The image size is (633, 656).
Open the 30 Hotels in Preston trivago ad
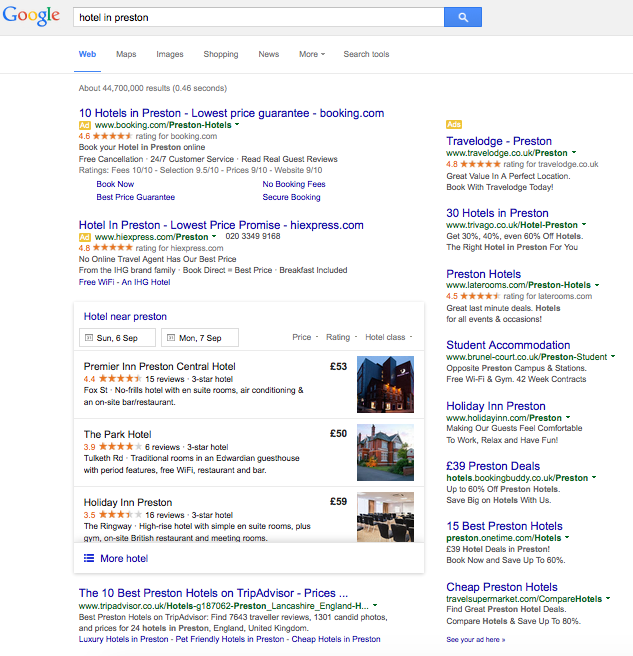click(497, 213)
